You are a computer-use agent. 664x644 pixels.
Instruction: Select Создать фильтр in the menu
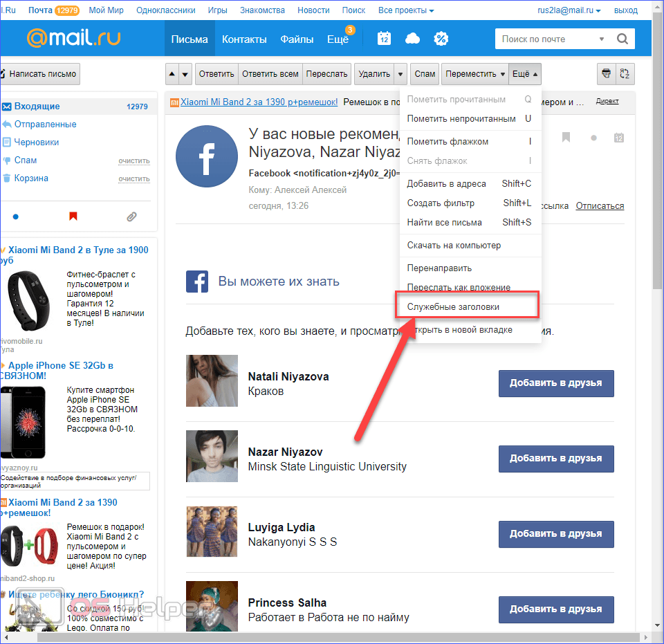[470, 203]
